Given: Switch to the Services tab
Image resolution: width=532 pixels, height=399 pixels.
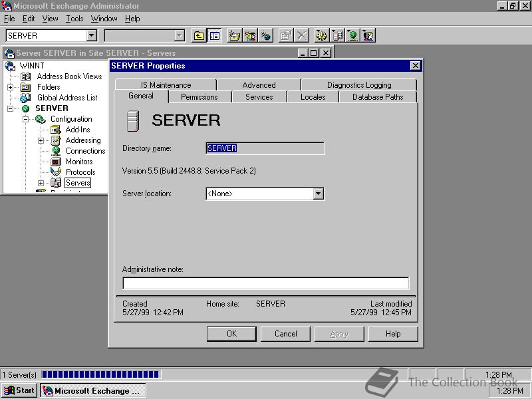Looking at the screenshot, I should click(x=259, y=97).
